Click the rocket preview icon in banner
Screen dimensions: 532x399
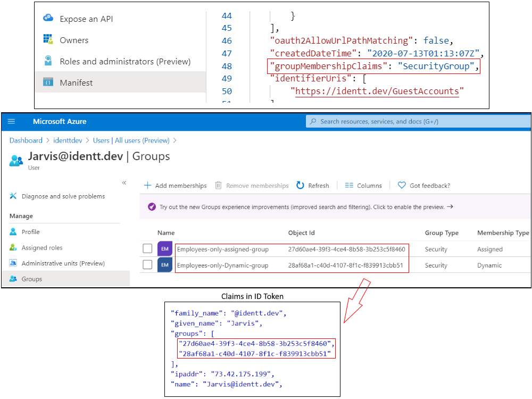[x=152, y=206]
